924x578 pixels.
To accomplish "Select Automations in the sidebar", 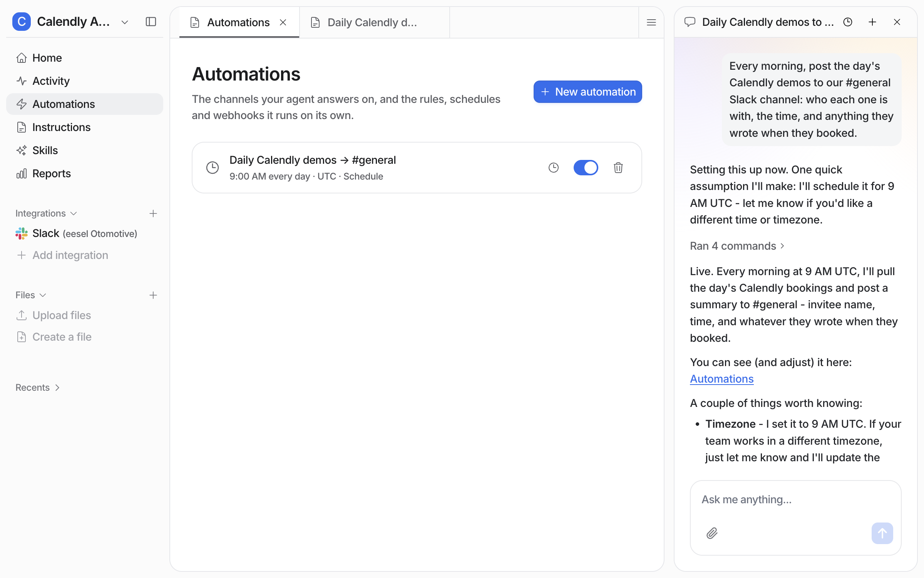I will pyautogui.click(x=85, y=104).
